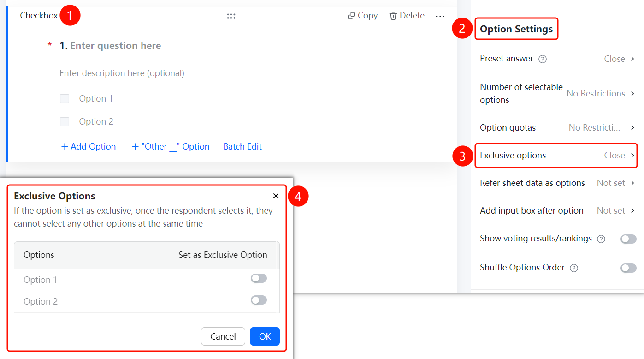Image resolution: width=644 pixels, height=359 pixels.
Task: Click help icon next to Preset answer
Action: click(543, 59)
